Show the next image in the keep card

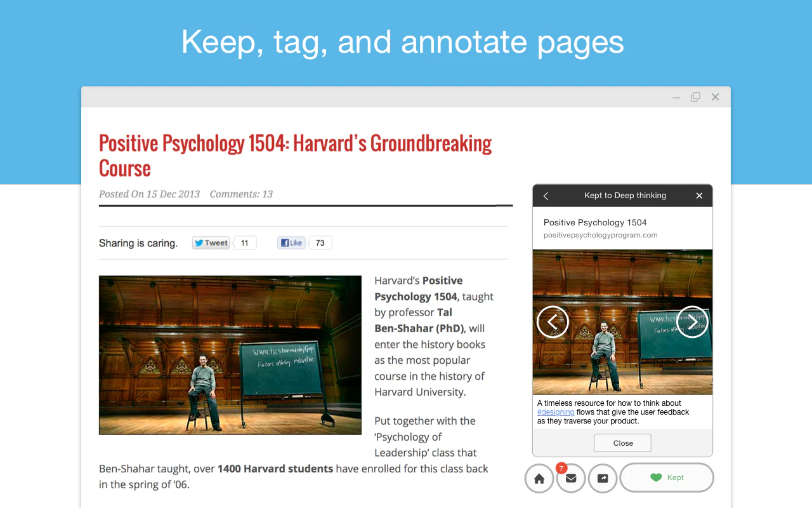pos(692,322)
